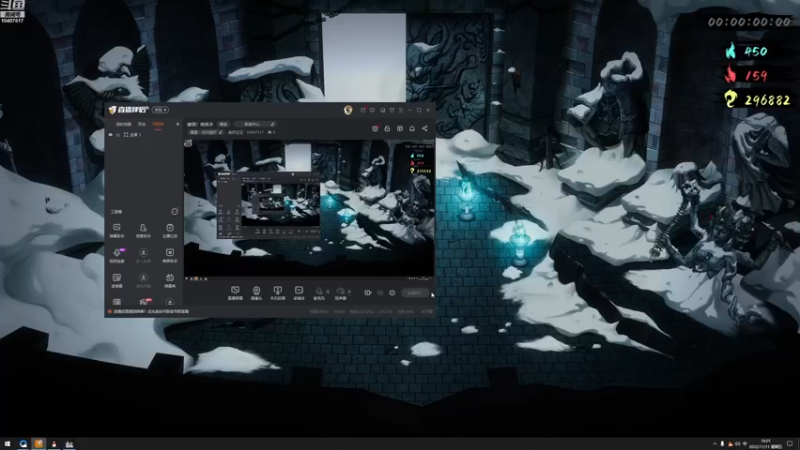Click the microphone icon in bottom toolbar
The height and width of the screenshot is (450, 800).
[x=318, y=291]
